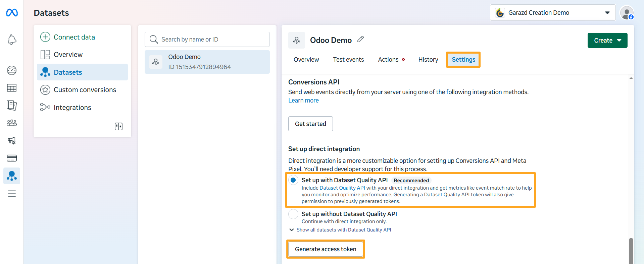Open the Learn more link

point(303,101)
